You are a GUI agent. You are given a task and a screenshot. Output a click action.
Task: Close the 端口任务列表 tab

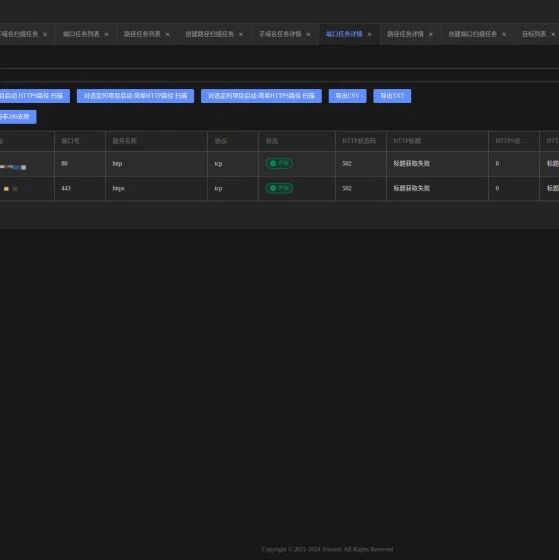pos(106,34)
